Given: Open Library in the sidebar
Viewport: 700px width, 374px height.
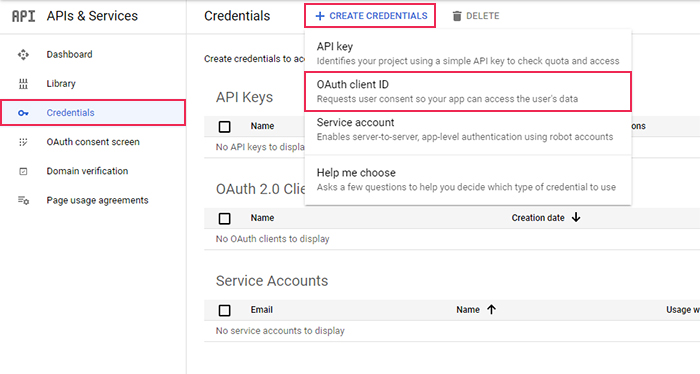Looking at the screenshot, I should coord(61,84).
